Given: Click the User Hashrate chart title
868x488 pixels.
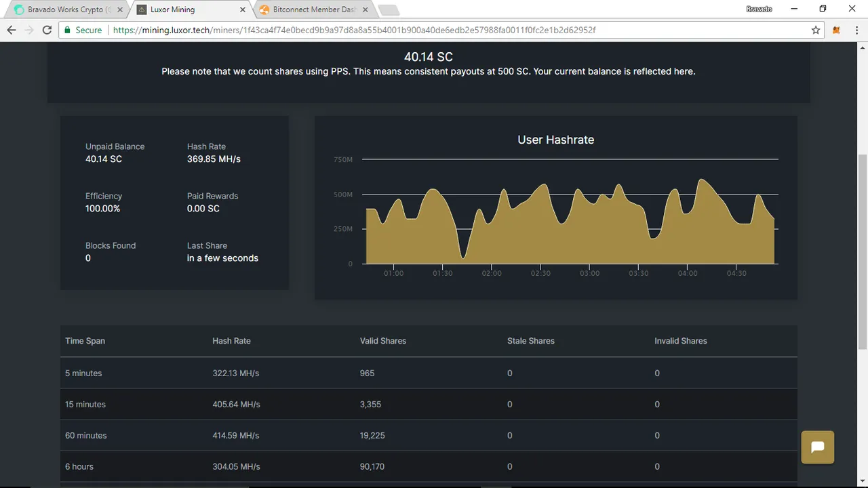Looking at the screenshot, I should [x=556, y=140].
